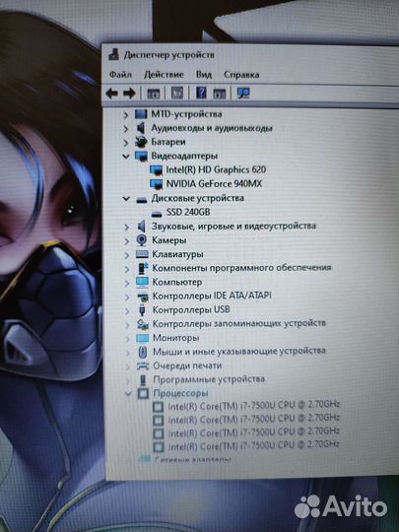Select the Контроллеры запоминающих устройств row
399x532 pixels.
point(239,324)
